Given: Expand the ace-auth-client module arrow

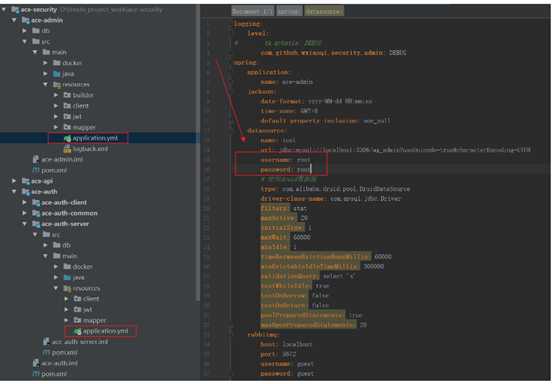Looking at the screenshot, I should pyautogui.click(x=24, y=202).
